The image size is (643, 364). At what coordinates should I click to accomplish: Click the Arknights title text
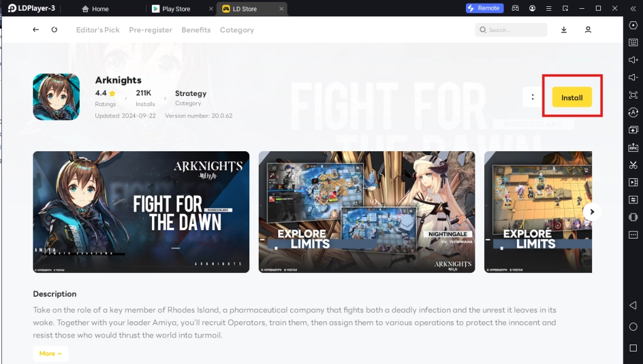tap(118, 80)
